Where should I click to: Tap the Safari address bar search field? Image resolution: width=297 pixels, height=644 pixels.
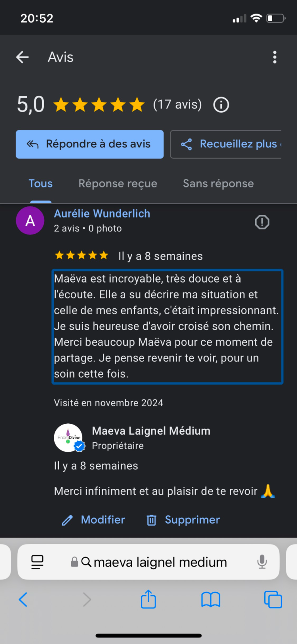pos(160,562)
